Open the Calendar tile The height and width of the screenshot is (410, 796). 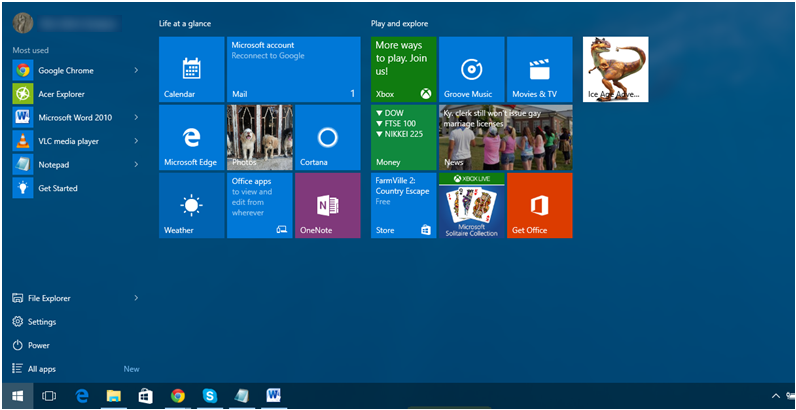pos(191,69)
